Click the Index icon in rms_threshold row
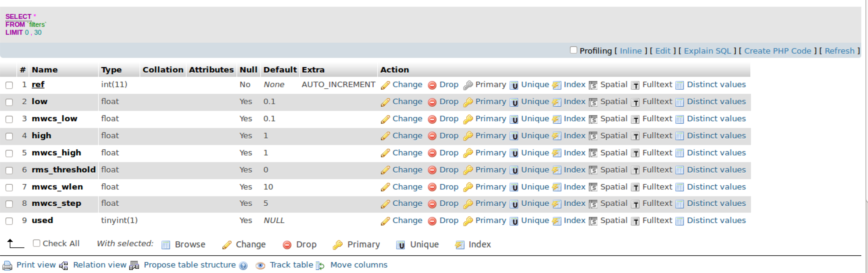868x273 pixels. (x=557, y=170)
